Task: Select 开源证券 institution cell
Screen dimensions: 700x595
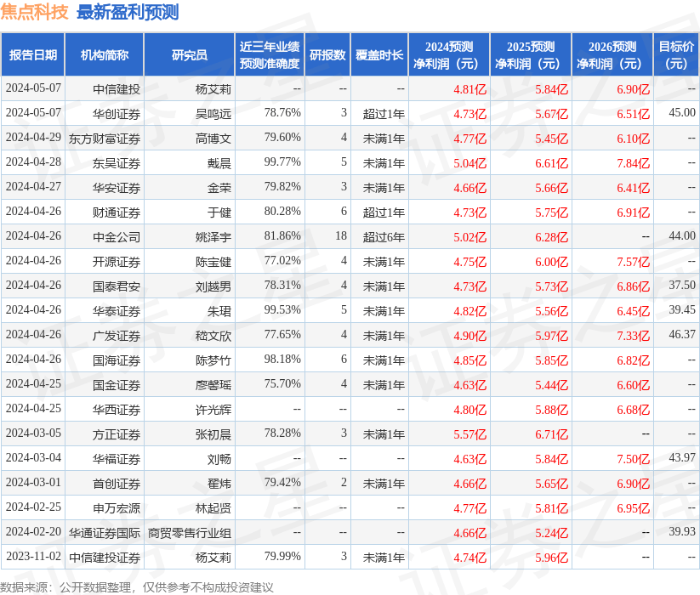Action: (x=117, y=262)
